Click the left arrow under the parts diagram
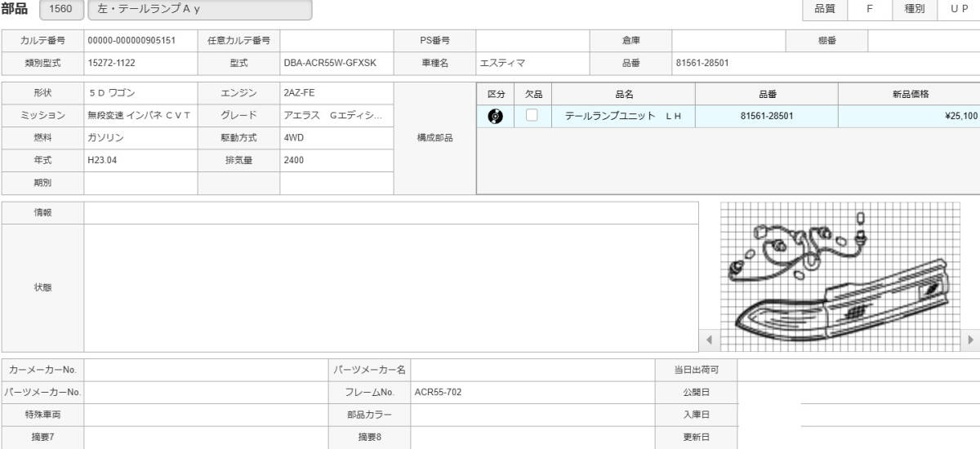Screen dimensions: 980x449 [709, 340]
